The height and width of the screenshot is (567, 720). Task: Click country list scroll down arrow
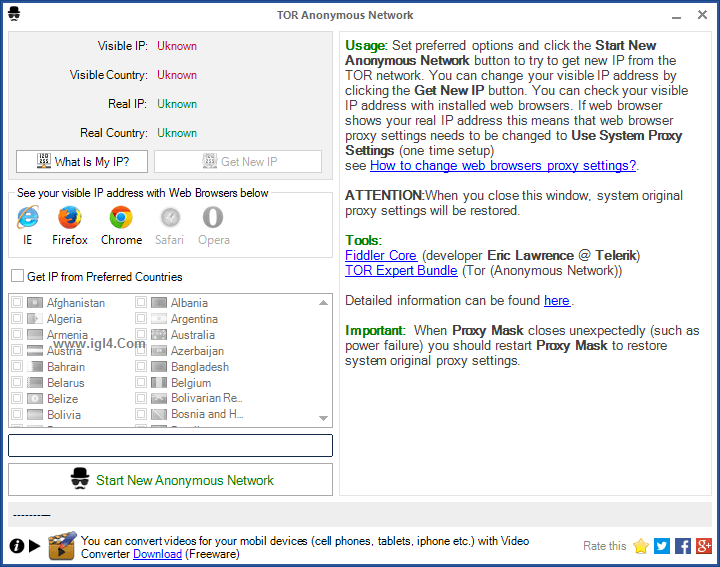click(x=323, y=418)
